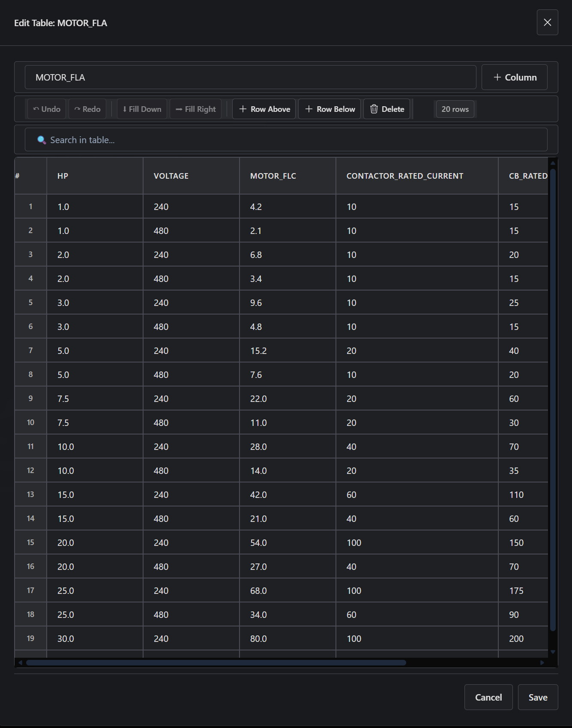Click VOLTAGE cell in row 11

[x=191, y=446]
